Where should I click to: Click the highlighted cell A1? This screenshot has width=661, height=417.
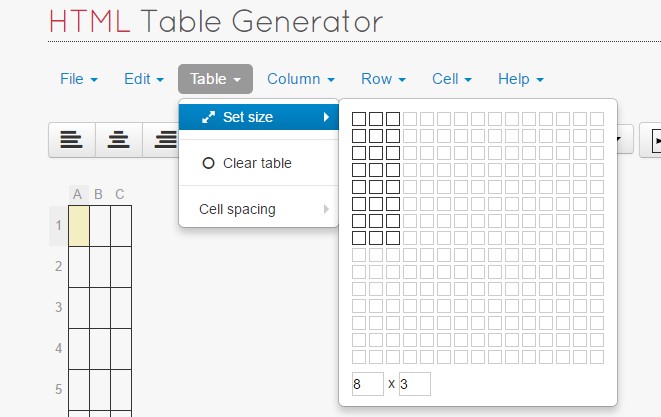(x=78, y=225)
